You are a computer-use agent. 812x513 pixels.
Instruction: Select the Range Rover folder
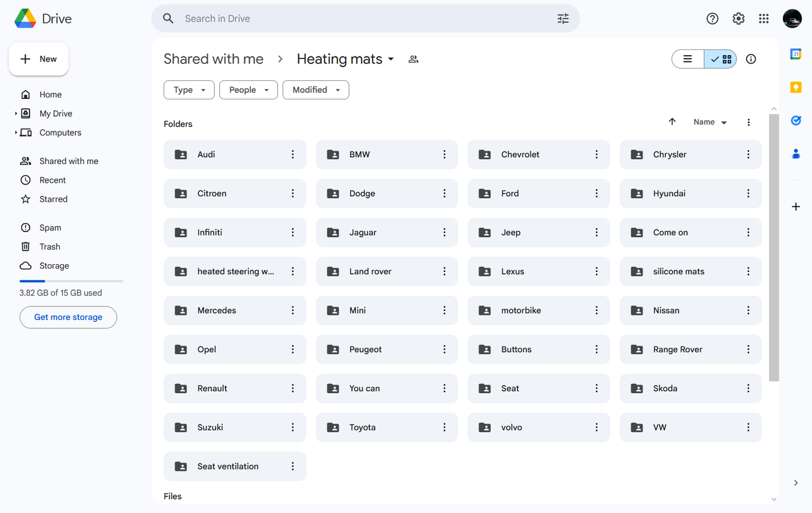691,349
